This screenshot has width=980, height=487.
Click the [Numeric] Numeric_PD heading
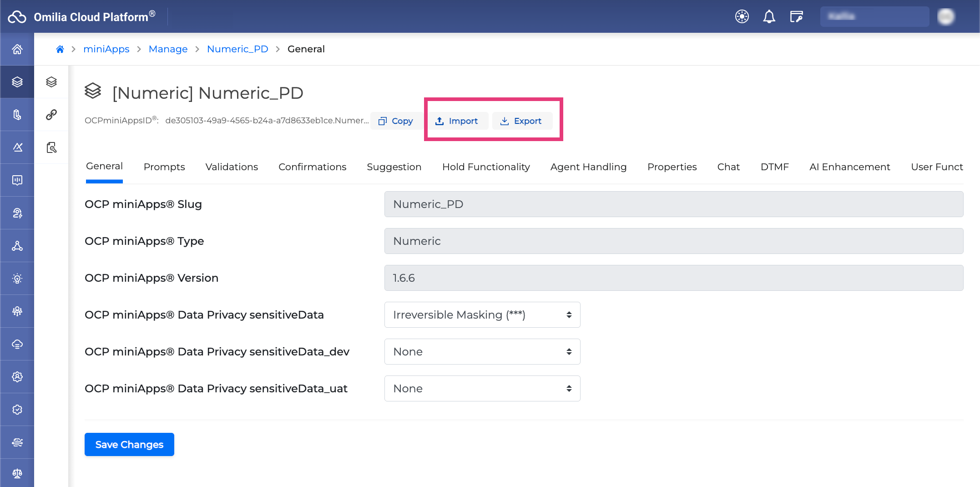[x=207, y=93]
